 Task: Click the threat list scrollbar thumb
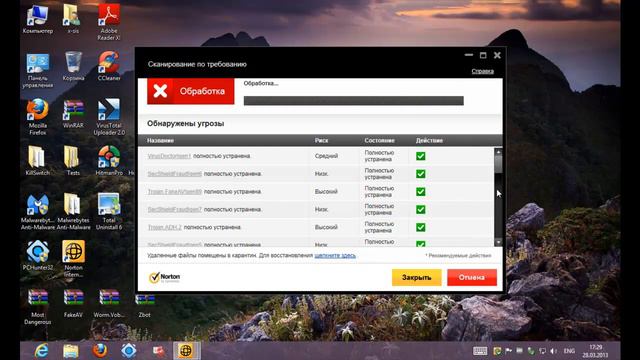(x=498, y=163)
